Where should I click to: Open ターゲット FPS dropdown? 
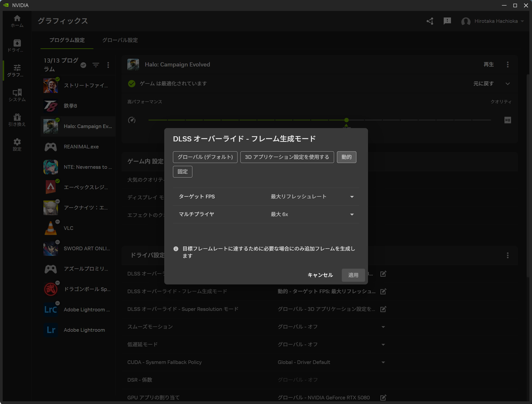[x=312, y=197]
